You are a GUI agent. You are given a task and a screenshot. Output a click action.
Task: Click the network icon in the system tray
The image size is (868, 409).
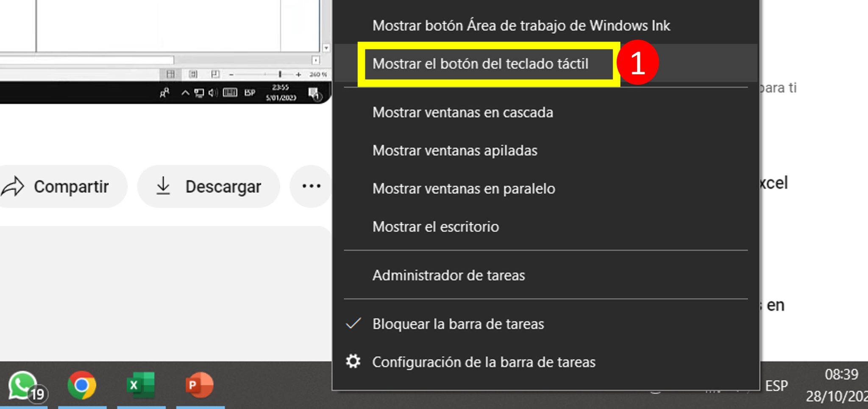[198, 92]
